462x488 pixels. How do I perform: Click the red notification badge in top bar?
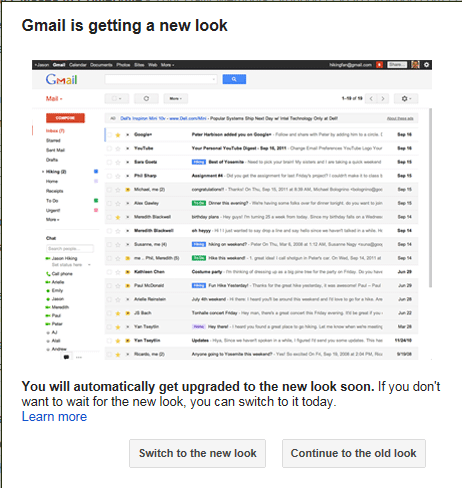click(379, 65)
